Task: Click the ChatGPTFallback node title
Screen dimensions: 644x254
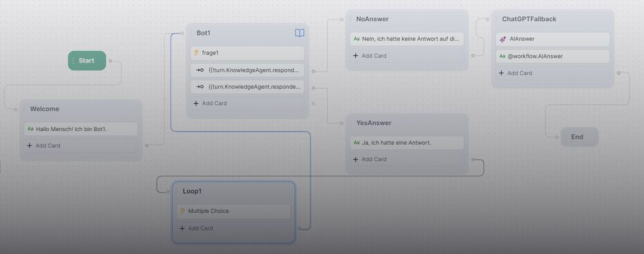Action: pos(529,19)
